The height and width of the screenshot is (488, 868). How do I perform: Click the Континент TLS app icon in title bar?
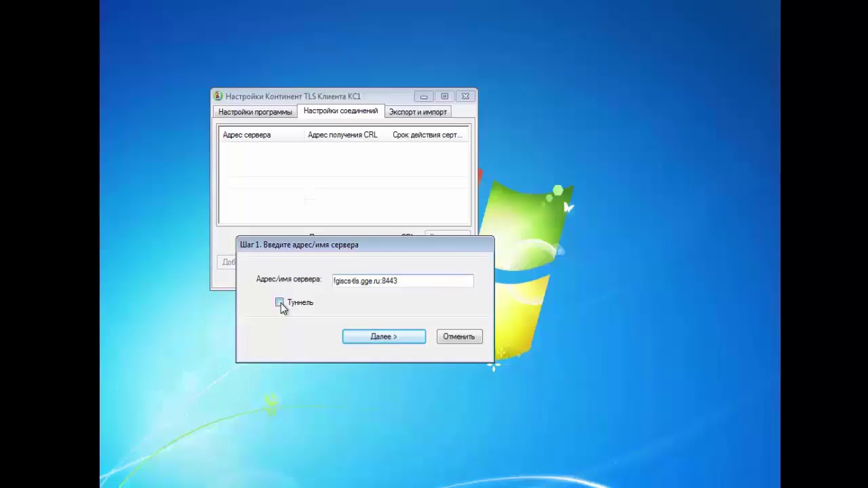tap(218, 96)
